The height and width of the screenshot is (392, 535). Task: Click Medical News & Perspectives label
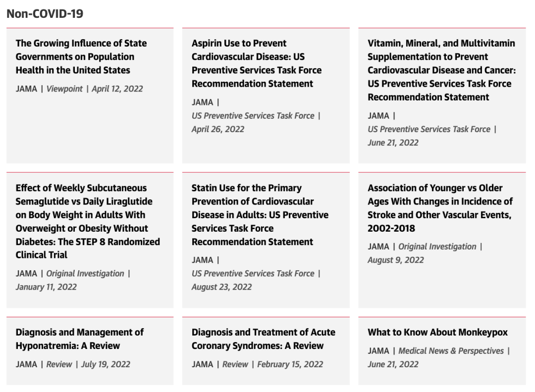451,351
